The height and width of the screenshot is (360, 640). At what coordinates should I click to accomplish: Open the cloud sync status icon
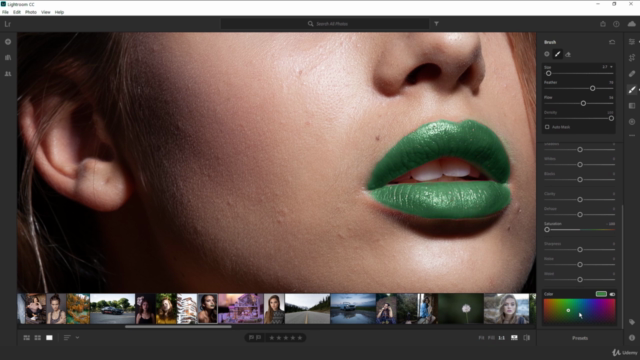(x=631, y=24)
